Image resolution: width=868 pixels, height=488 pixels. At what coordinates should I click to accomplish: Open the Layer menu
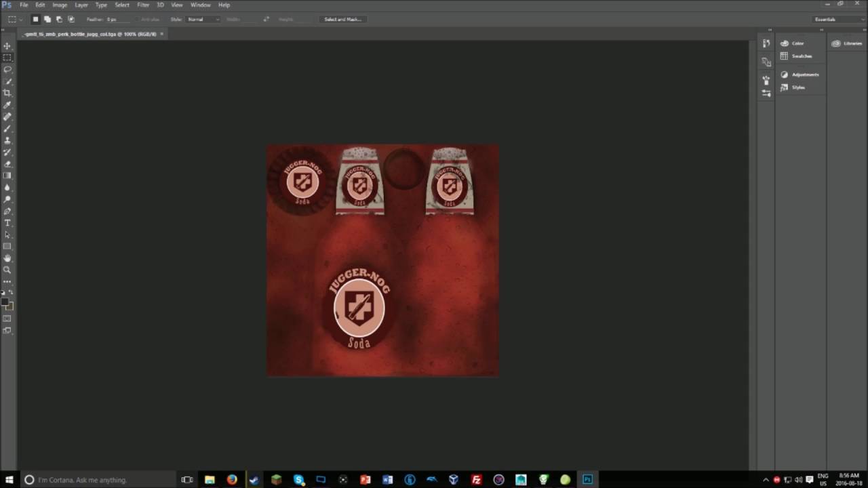pyautogui.click(x=81, y=5)
